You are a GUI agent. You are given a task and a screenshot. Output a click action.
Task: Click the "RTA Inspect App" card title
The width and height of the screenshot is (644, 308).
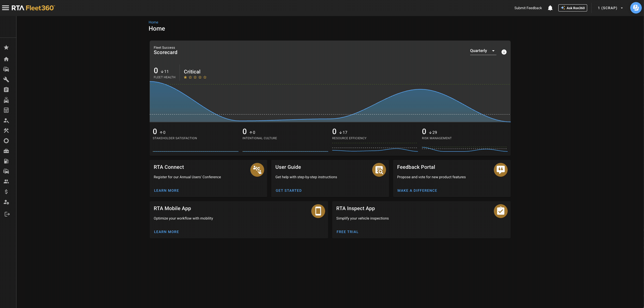pyautogui.click(x=355, y=208)
